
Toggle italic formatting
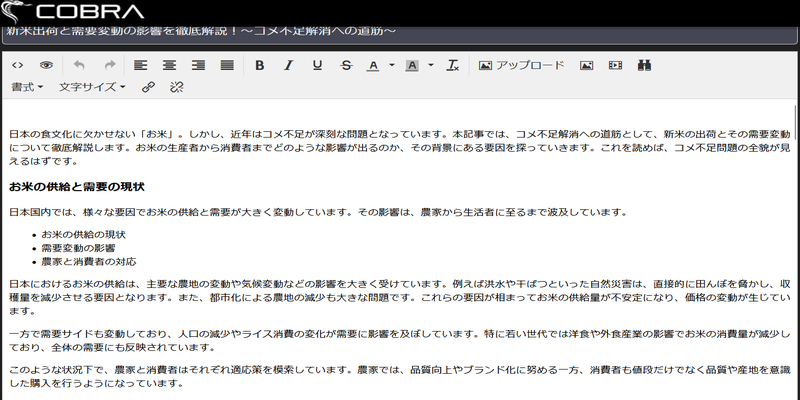pos(289,65)
